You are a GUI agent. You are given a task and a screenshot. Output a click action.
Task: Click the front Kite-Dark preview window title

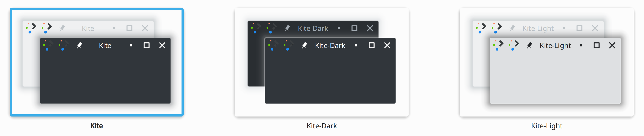(330, 46)
